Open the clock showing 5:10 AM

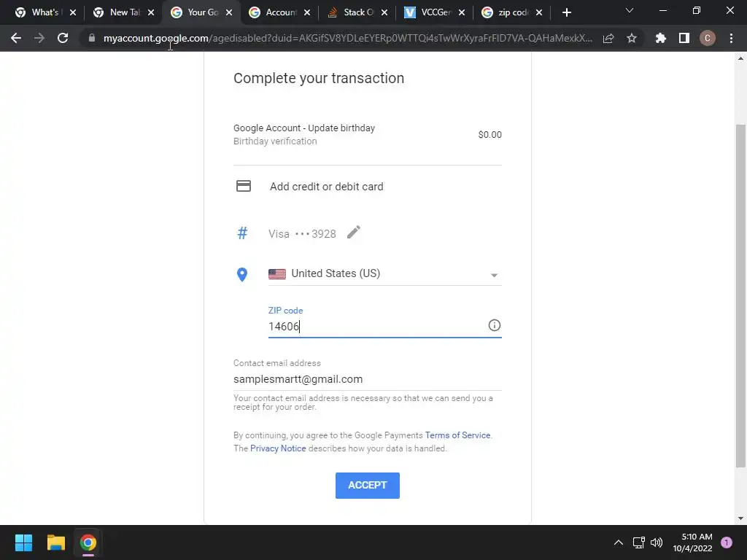click(692, 542)
